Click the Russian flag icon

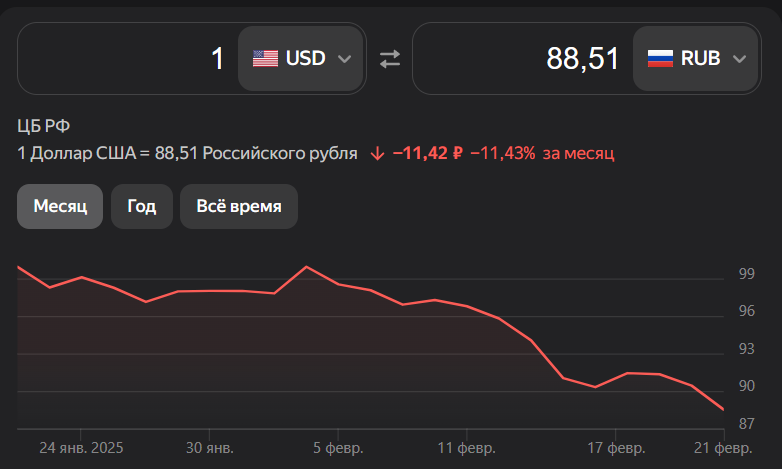[660, 59]
